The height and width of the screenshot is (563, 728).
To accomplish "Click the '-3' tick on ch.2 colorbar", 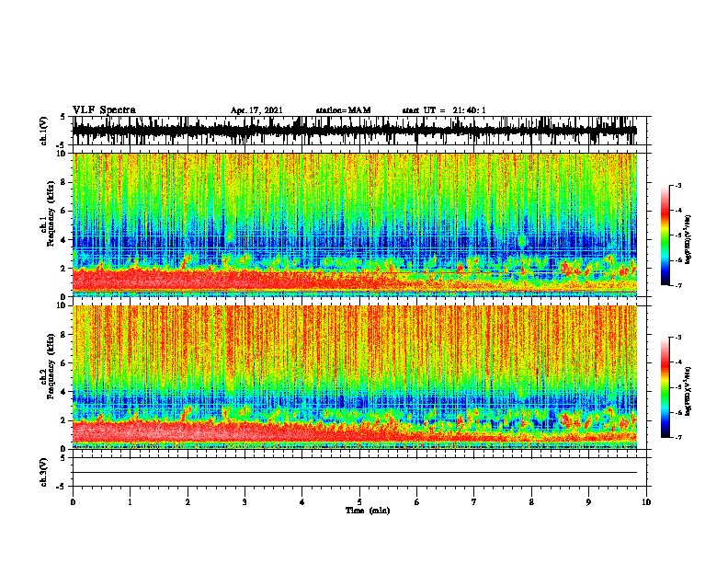I will 677,338.
